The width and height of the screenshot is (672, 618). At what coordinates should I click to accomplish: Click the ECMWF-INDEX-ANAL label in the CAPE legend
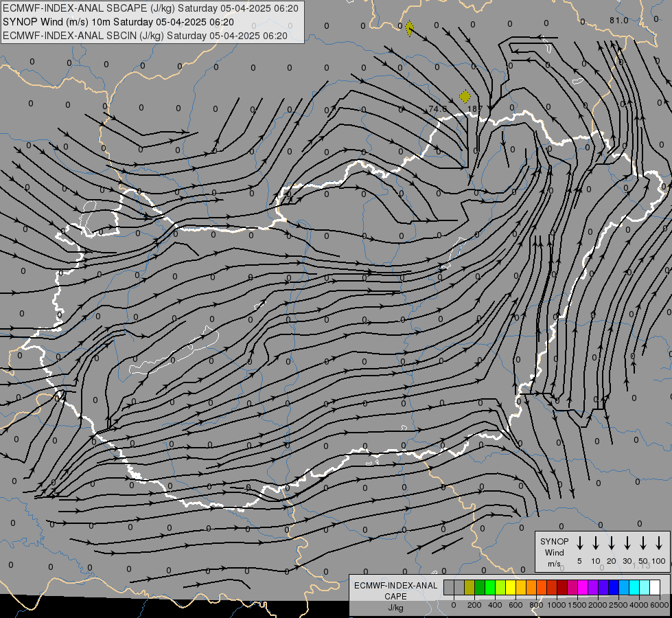point(396,586)
